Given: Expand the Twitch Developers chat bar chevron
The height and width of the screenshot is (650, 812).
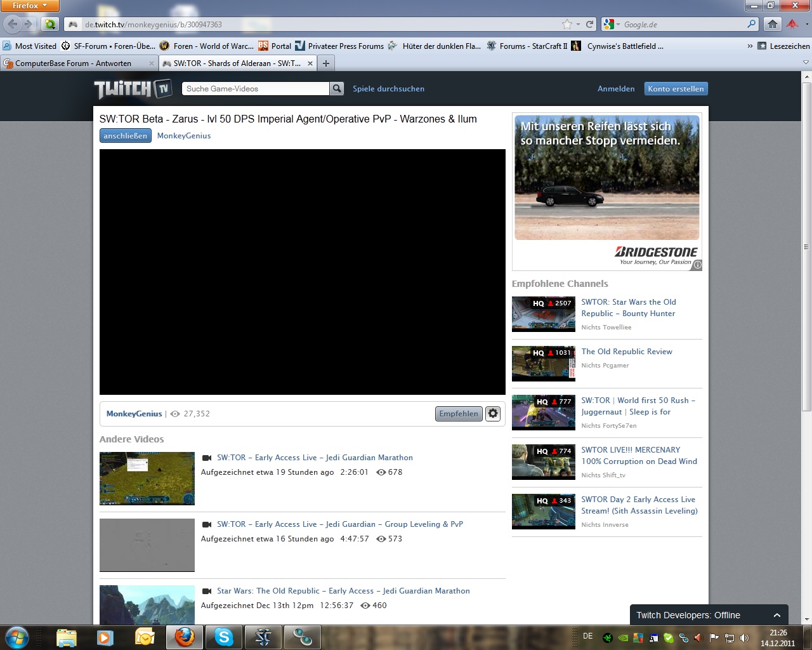Looking at the screenshot, I should coord(776,615).
